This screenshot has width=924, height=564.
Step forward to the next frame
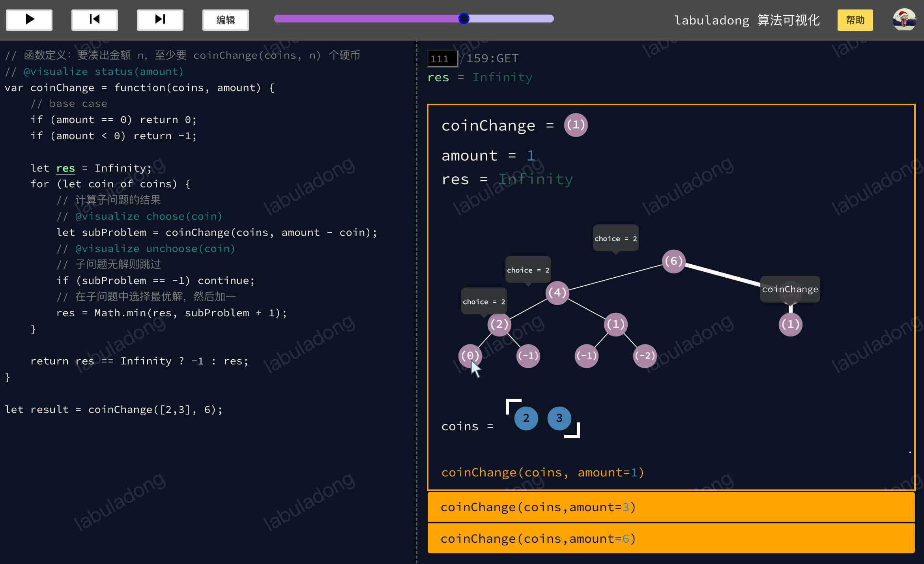pyautogui.click(x=160, y=20)
